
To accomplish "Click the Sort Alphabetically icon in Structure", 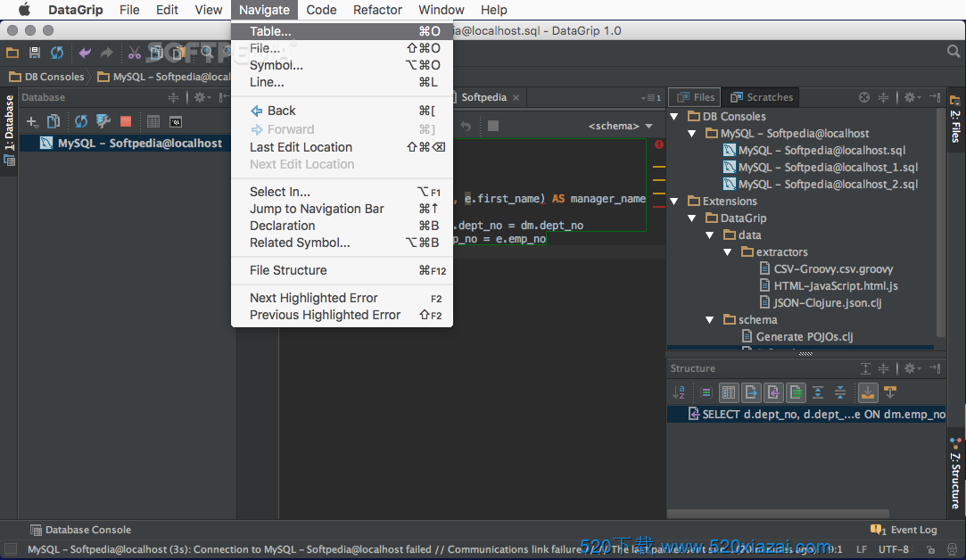I will [679, 391].
